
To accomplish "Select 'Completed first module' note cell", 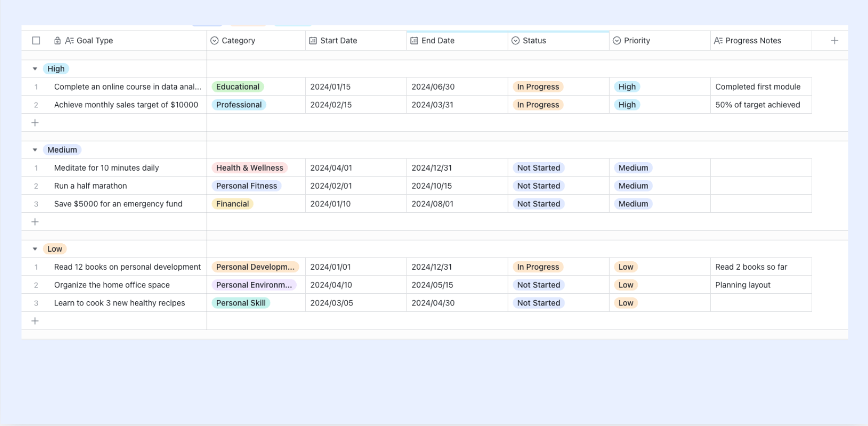I will pyautogui.click(x=761, y=87).
